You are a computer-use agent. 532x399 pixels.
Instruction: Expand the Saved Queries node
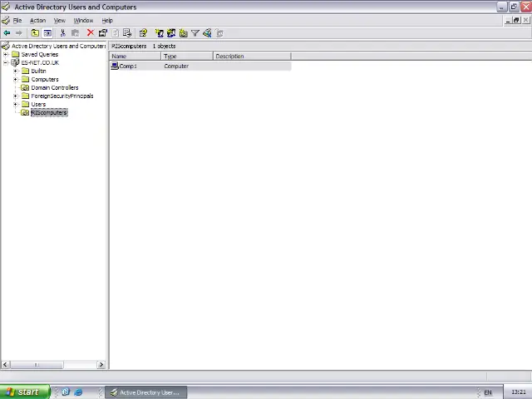(x=6, y=54)
